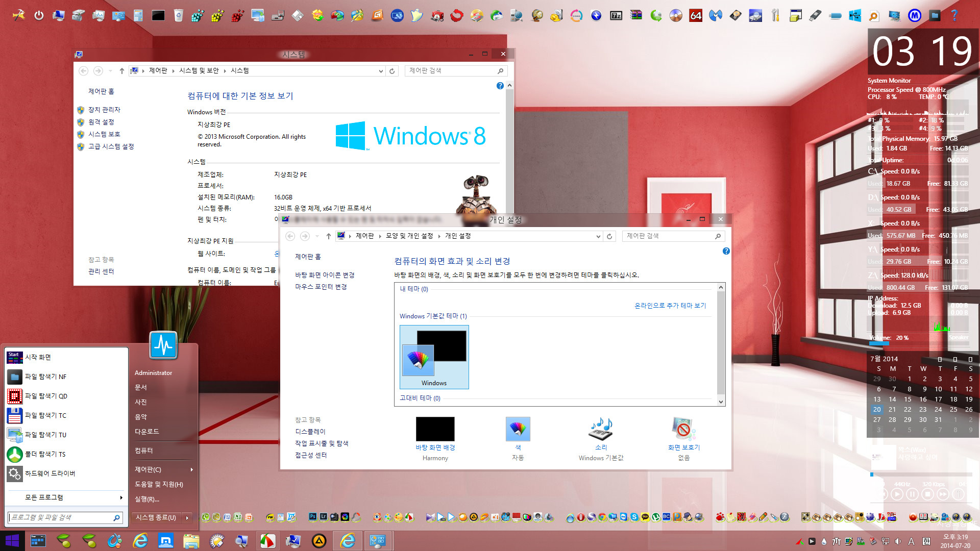Click the Windows Start button on taskbar
The width and height of the screenshot is (980, 551).
point(12,540)
